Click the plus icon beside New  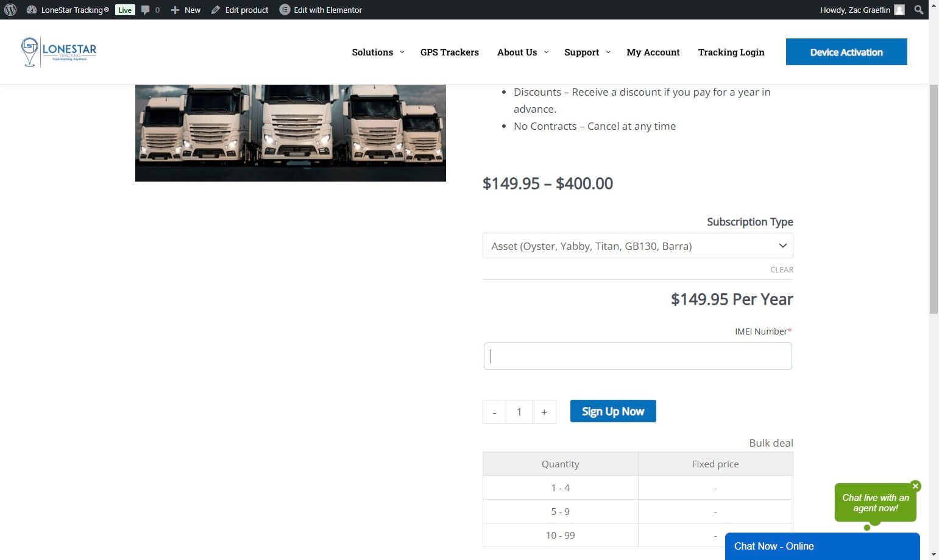click(175, 10)
